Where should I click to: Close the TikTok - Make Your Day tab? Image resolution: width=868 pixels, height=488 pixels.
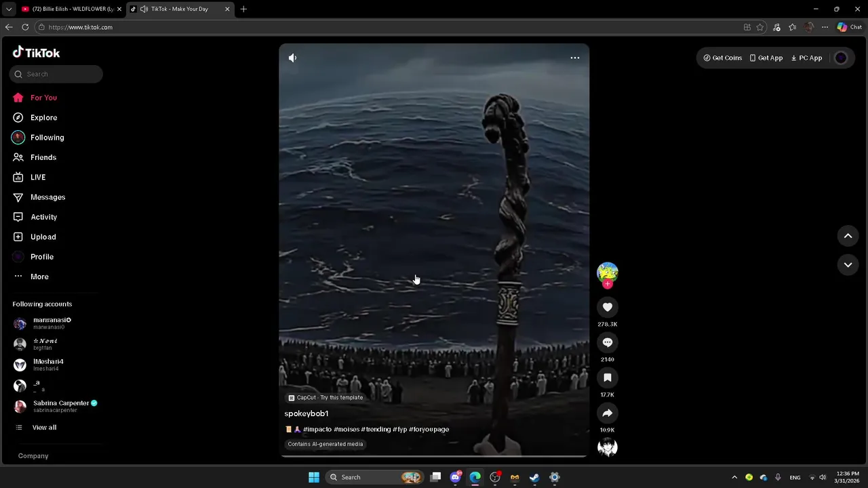coord(227,9)
